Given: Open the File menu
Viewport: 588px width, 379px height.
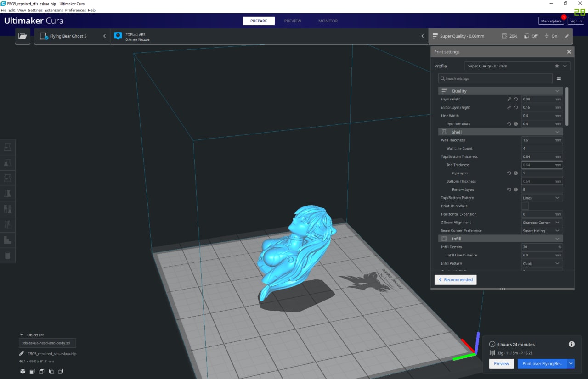Looking at the screenshot, I should 3,10.
